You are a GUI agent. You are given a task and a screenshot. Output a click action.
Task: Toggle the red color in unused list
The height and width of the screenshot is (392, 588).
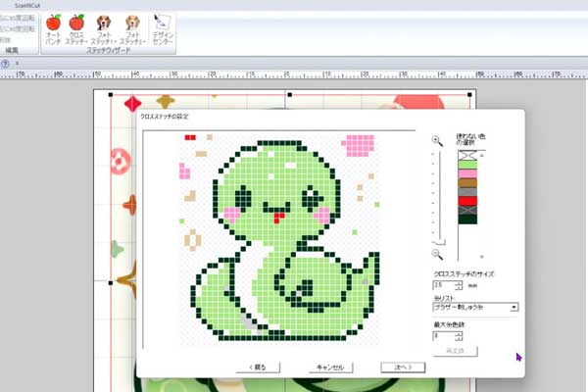pyautogui.click(x=467, y=200)
